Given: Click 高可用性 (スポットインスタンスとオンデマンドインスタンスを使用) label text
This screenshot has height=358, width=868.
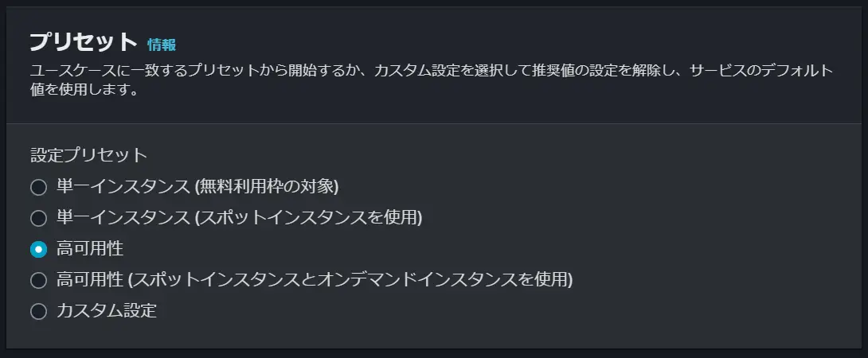Looking at the screenshot, I should coord(315,280).
